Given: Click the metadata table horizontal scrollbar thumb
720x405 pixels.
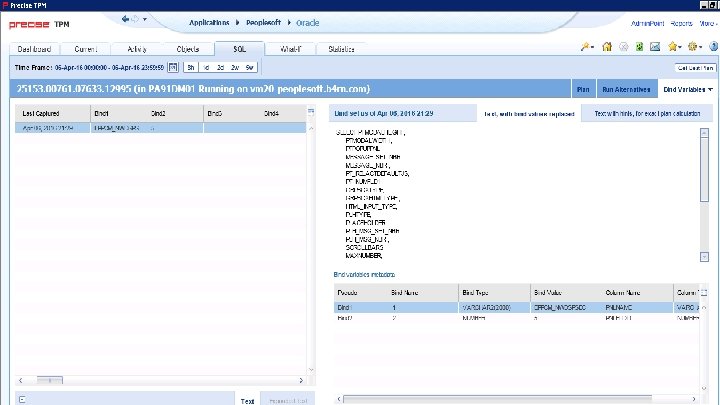Looking at the screenshot, I should 497,399.
